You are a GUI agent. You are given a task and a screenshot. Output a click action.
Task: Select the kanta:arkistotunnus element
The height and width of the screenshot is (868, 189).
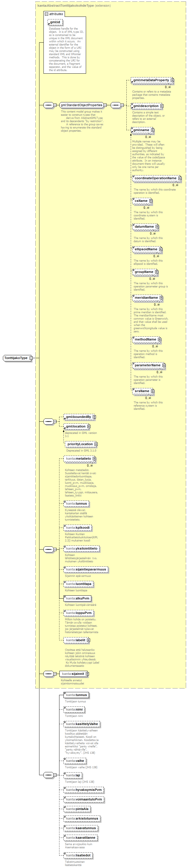82,818
